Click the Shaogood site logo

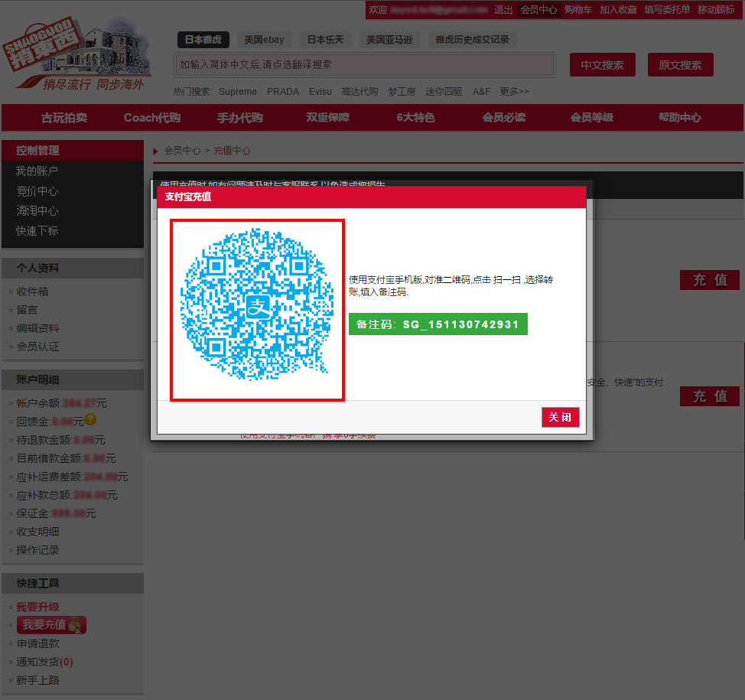pos(77,54)
